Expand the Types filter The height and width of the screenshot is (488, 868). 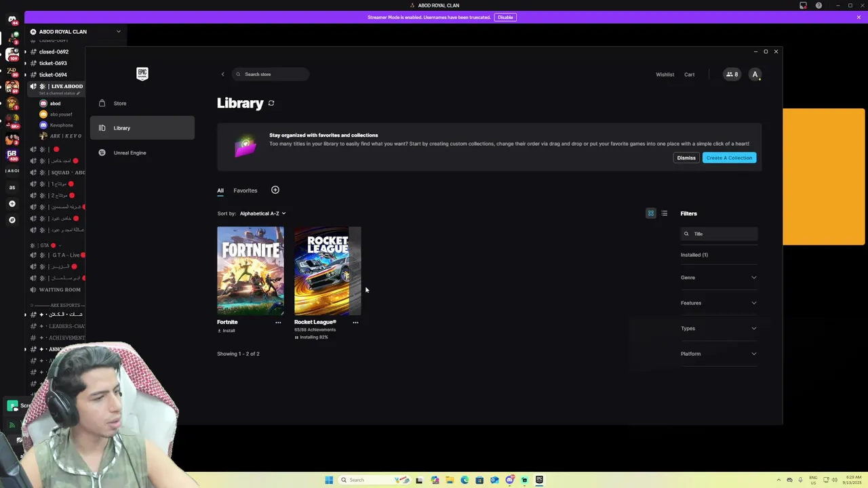(x=719, y=328)
